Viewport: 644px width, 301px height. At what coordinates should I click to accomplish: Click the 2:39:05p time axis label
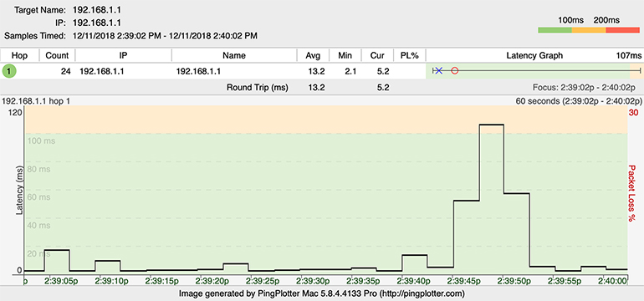click(60, 281)
